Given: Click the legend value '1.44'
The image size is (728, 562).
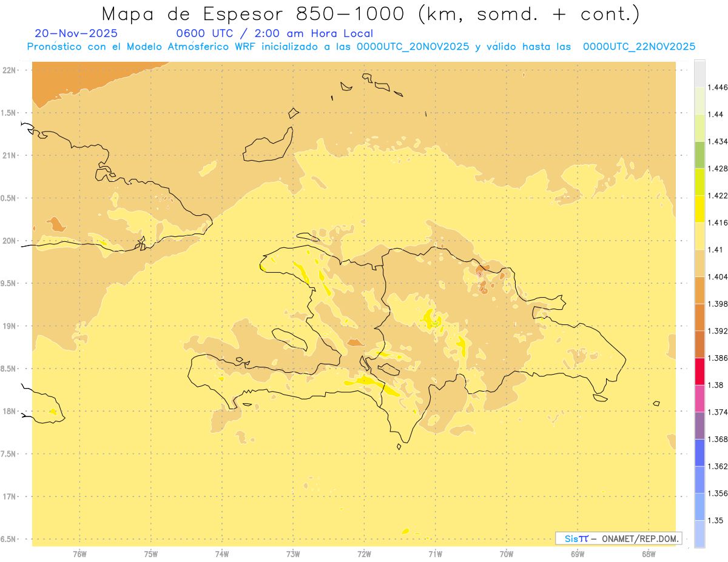Looking at the screenshot, I should (x=716, y=114).
